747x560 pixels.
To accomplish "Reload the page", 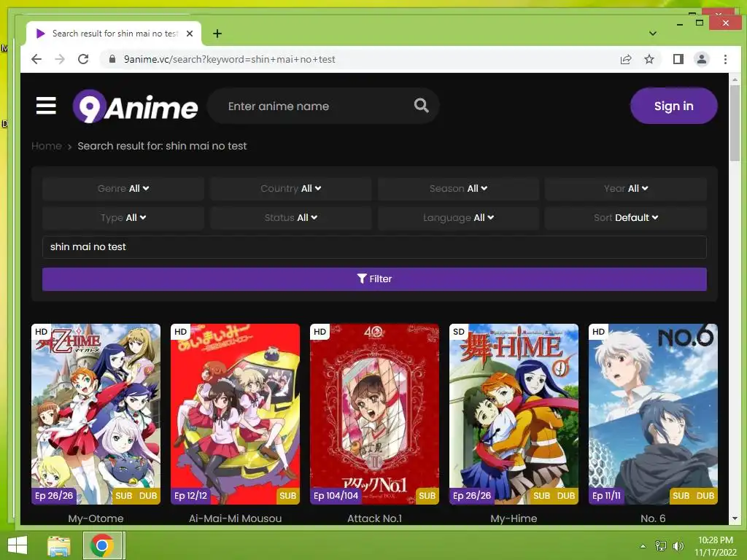I will click(83, 59).
